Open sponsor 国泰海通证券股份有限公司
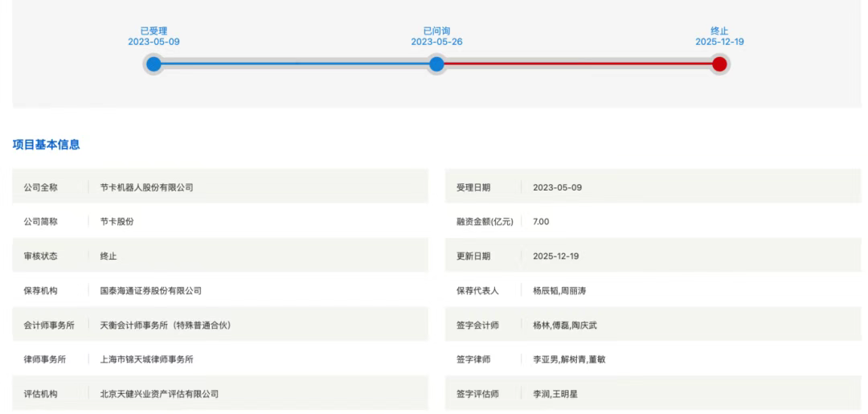This screenshot has height=414, width=868. [156, 291]
